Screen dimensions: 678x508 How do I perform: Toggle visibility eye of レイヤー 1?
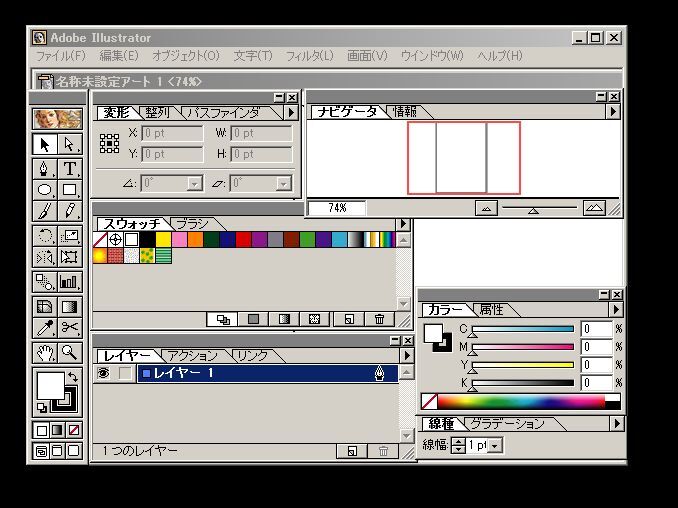click(103, 373)
